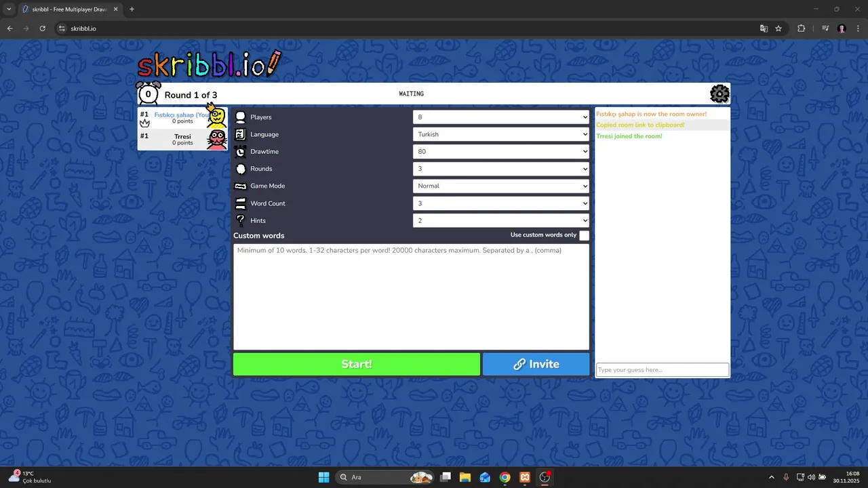Click the Rounds setting icon
The width and height of the screenshot is (868, 488).
(x=240, y=169)
